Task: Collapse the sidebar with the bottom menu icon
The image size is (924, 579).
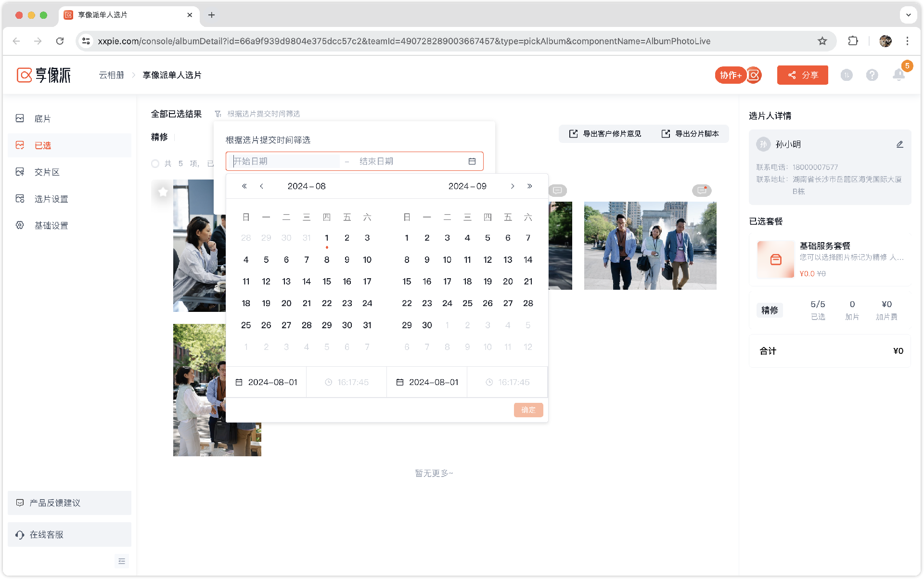Action: [x=121, y=561]
